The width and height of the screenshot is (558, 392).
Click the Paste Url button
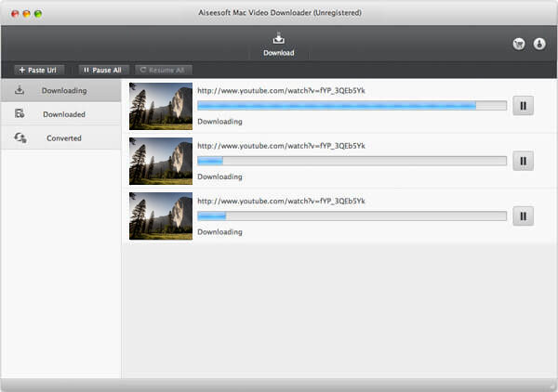pyautogui.click(x=38, y=70)
